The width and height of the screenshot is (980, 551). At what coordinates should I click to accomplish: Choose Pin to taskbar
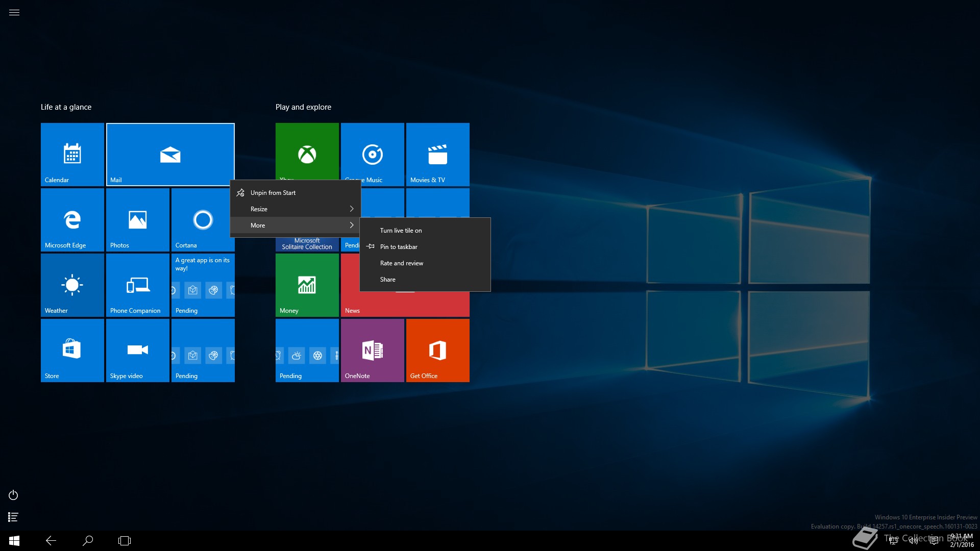pyautogui.click(x=425, y=247)
